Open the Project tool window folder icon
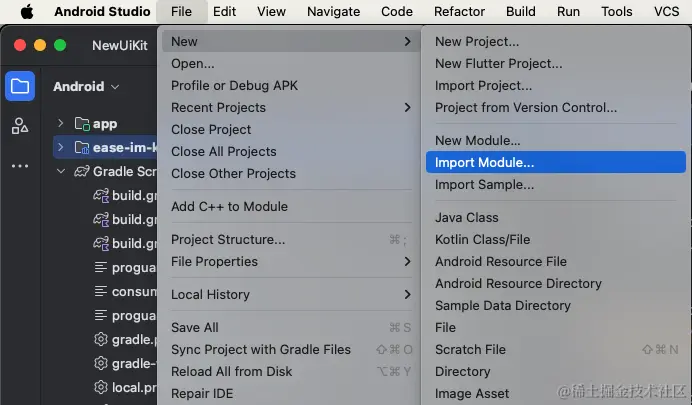This screenshot has height=405, width=692. tap(20, 86)
